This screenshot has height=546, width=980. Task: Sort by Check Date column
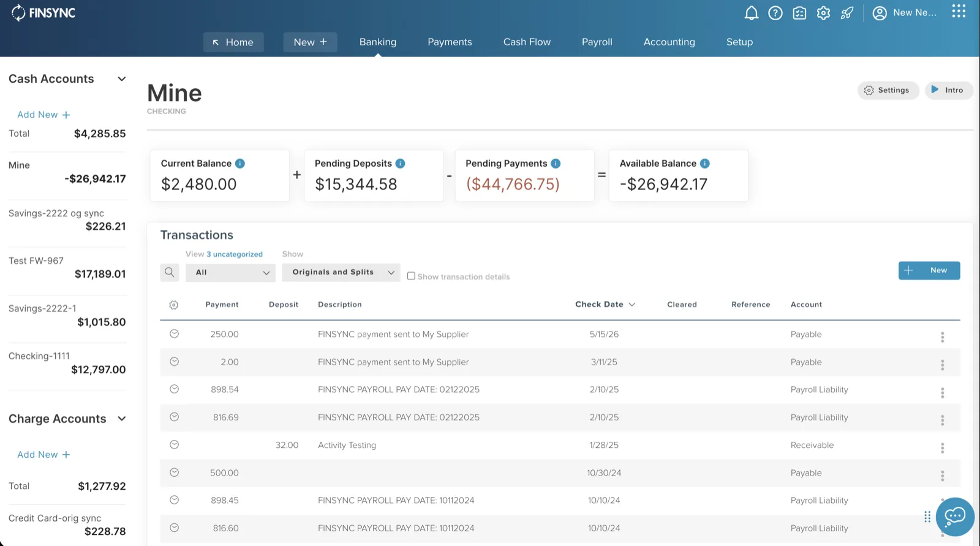(x=605, y=305)
